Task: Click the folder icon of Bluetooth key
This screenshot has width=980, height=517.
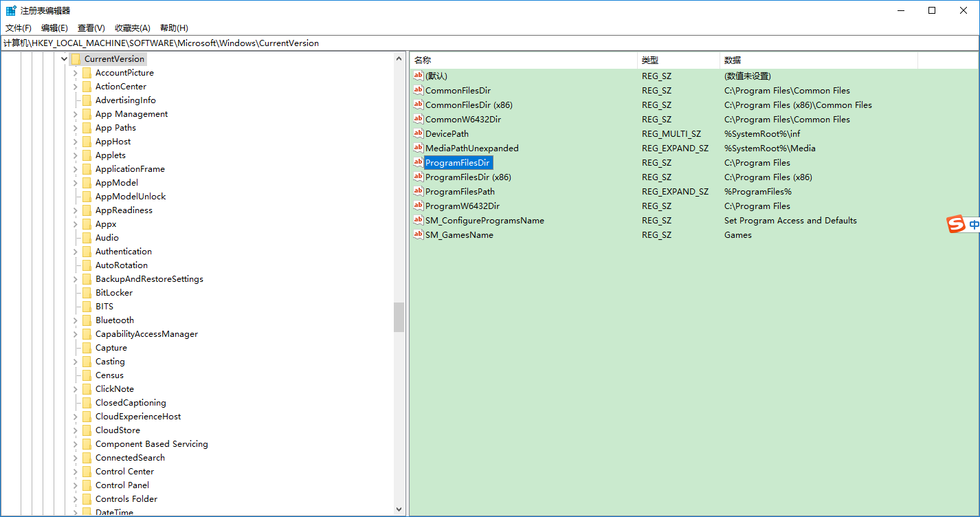Action: (x=87, y=320)
